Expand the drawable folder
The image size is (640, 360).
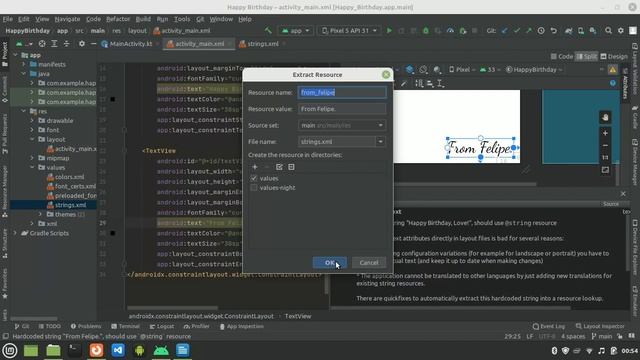32,121
